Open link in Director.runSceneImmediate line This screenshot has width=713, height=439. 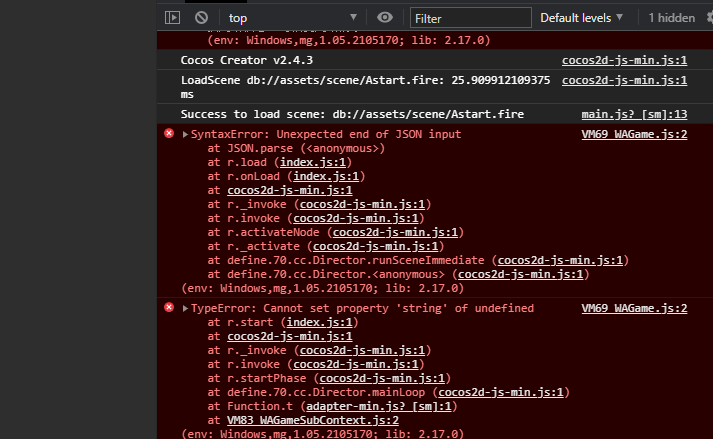click(x=560, y=260)
